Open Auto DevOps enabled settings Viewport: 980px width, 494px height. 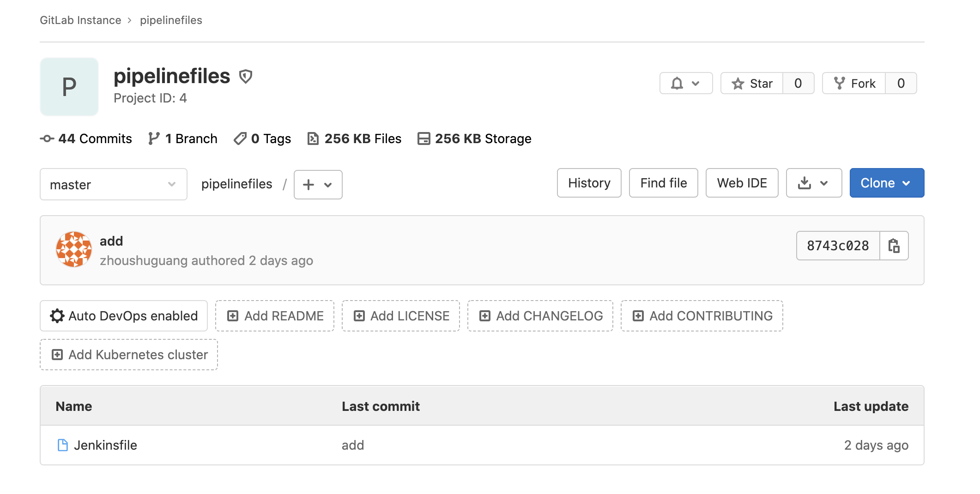[124, 316]
